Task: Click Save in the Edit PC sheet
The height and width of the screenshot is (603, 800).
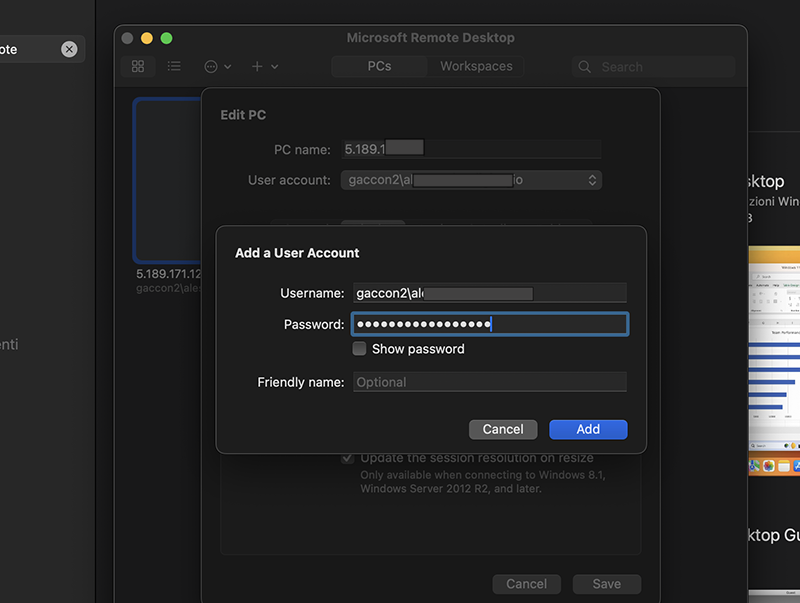Action: point(607,584)
